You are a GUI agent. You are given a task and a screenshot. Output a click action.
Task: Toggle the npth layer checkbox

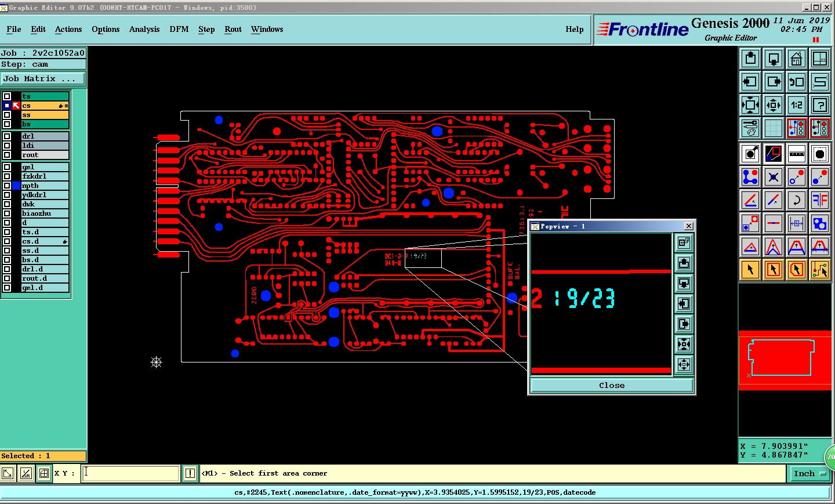(x=7, y=186)
